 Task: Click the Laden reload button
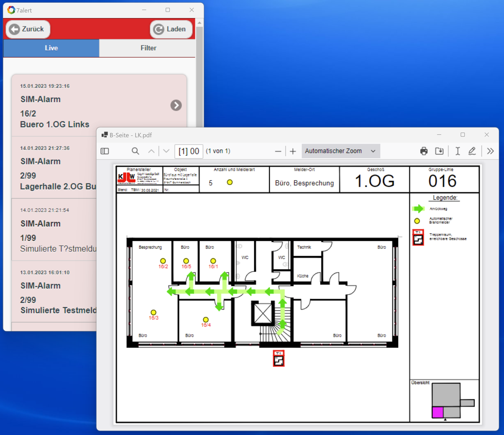[171, 29]
